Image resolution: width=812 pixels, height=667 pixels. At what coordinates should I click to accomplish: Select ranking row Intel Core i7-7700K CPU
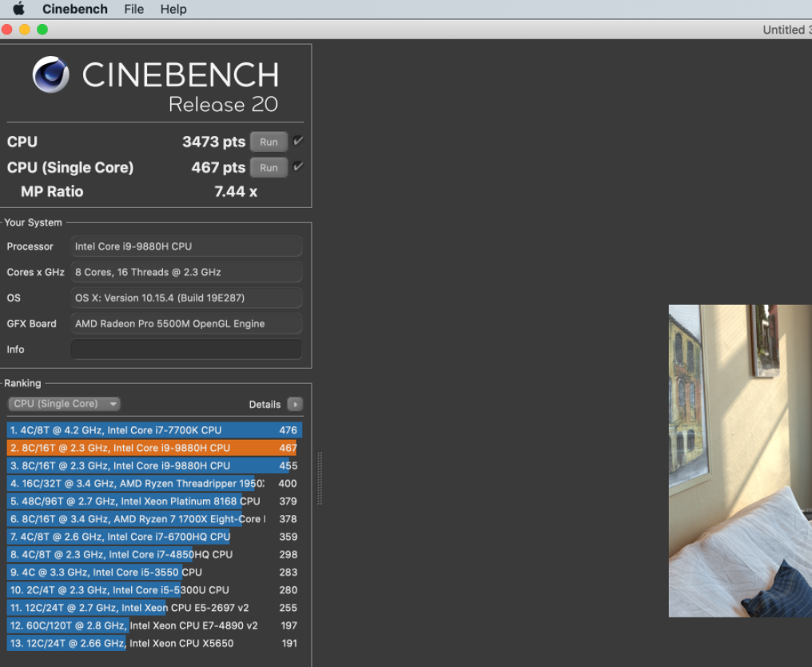tap(154, 430)
